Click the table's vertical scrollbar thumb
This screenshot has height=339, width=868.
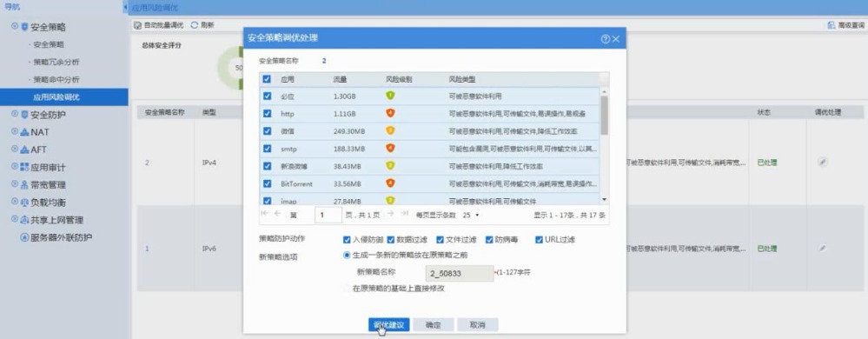pyautogui.click(x=604, y=116)
